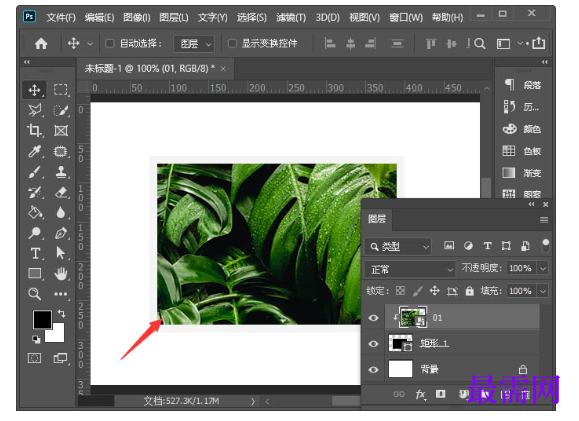The image size is (579, 421).
Task: Enable Show Transform Controls checkbox
Action: point(232,44)
